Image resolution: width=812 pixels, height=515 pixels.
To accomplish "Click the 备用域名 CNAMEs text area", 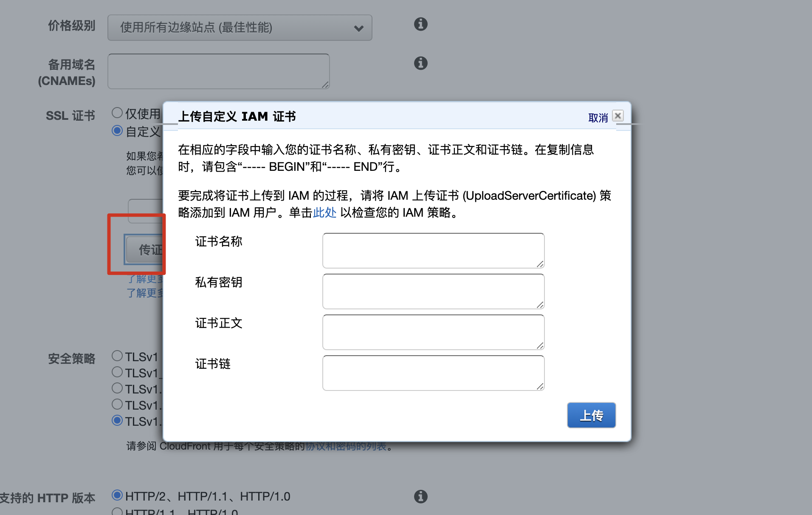I will coord(218,71).
